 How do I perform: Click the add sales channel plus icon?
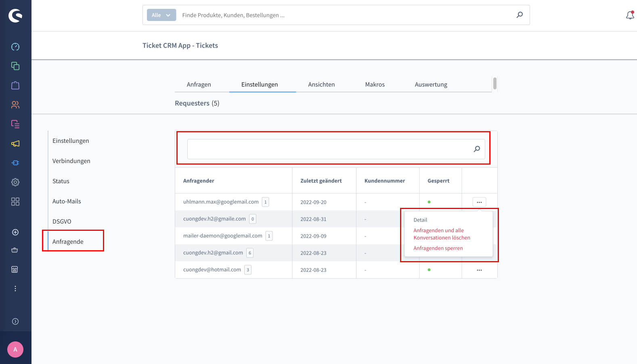[x=15, y=232]
